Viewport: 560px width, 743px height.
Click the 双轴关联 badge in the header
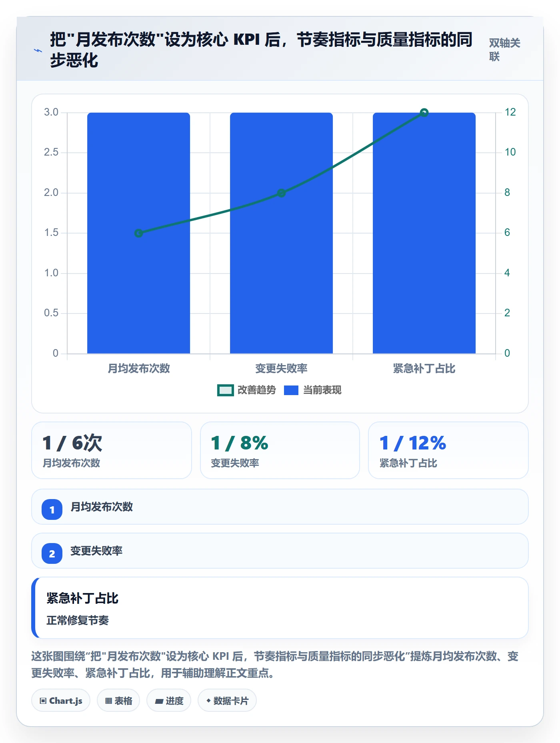click(x=504, y=50)
